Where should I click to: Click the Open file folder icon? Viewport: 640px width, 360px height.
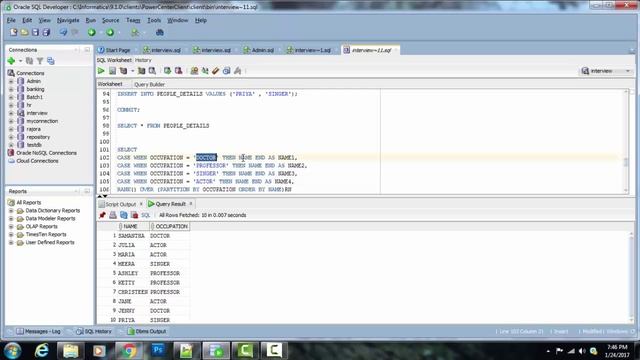[x=24, y=32]
